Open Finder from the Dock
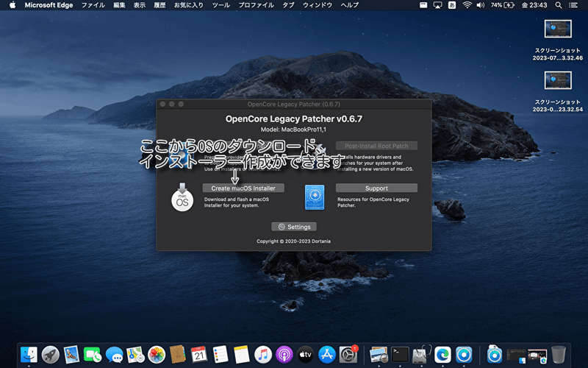This screenshot has width=588, height=368. click(29, 354)
